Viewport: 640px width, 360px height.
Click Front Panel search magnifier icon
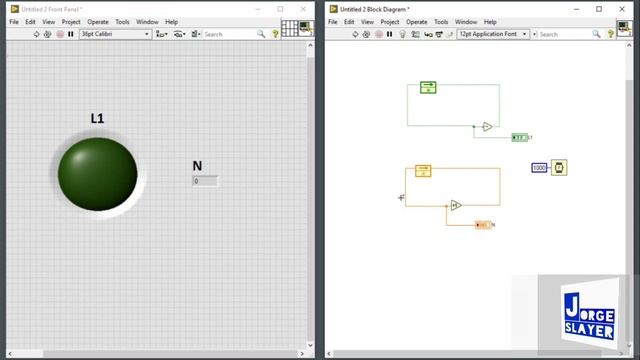point(261,34)
